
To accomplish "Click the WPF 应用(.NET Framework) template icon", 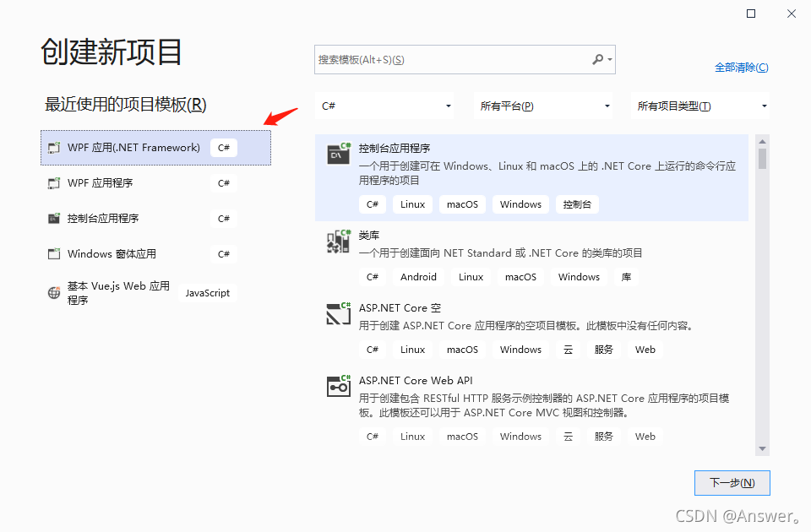I will coord(54,148).
